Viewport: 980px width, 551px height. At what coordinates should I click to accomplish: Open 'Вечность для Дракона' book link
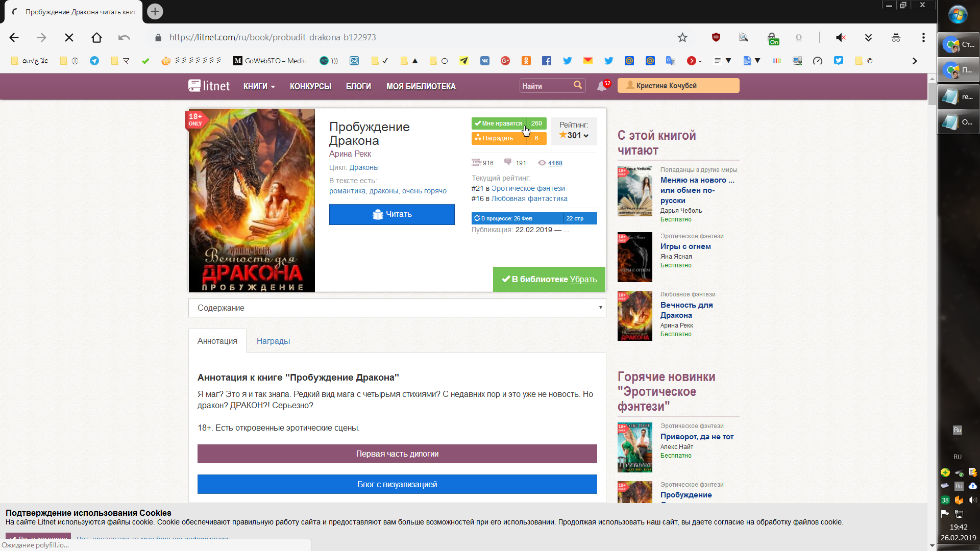(687, 310)
